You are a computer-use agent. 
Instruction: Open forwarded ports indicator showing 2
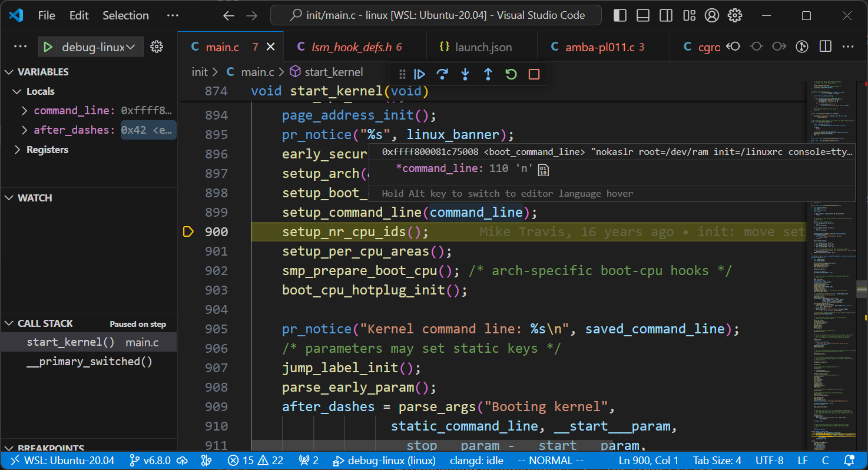coord(309,461)
